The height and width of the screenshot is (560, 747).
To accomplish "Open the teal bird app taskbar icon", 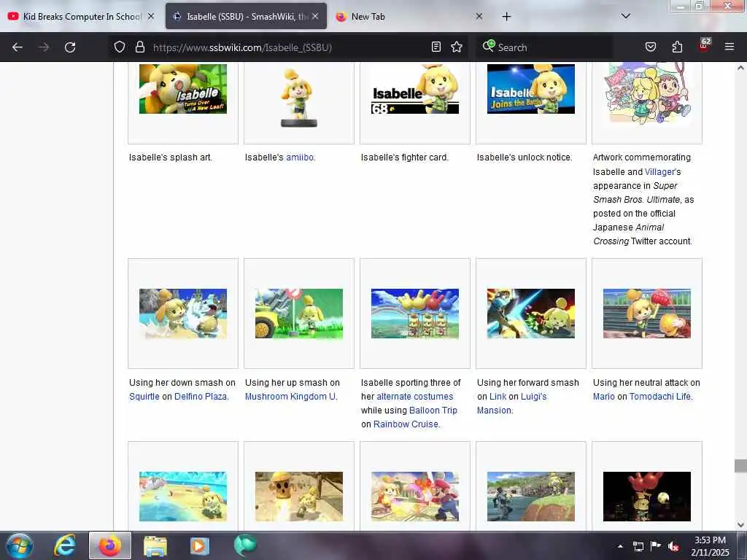I will (245, 545).
